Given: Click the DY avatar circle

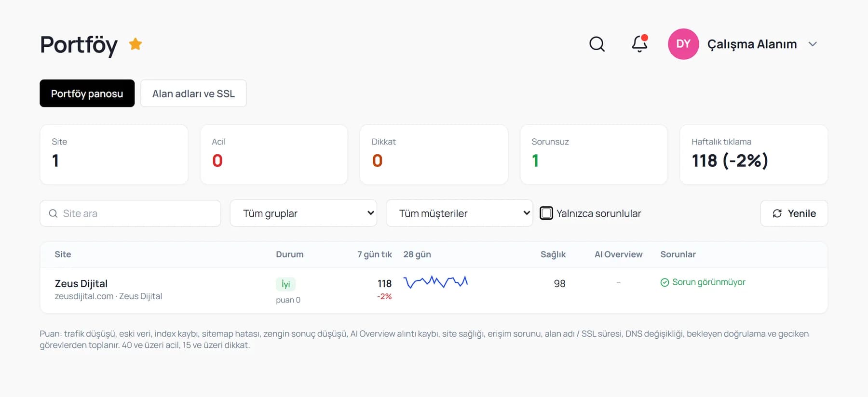Looking at the screenshot, I should tap(683, 44).
